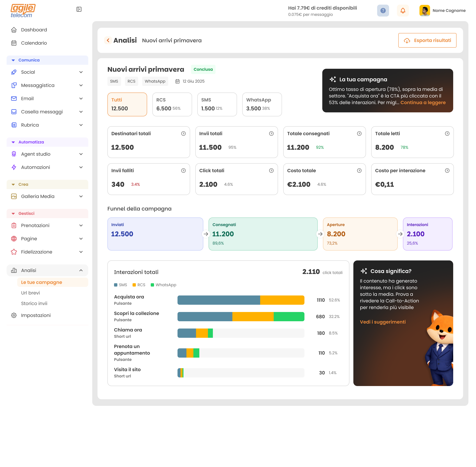Select the SMS 1.500 filter card
476x467 pixels.
click(217, 104)
